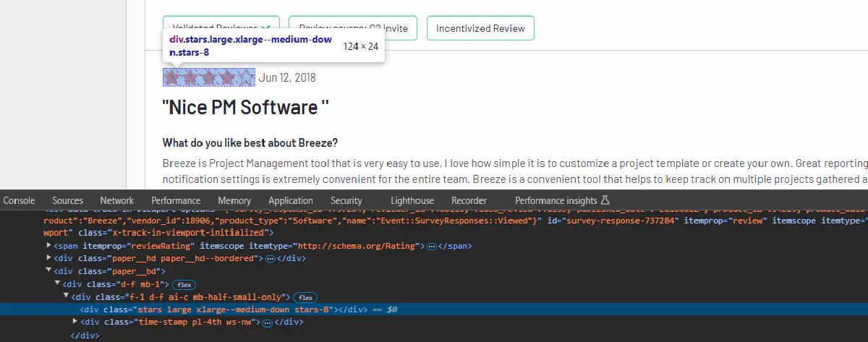Click the ellipsis badge in the time-stamp div

pyautogui.click(x=266, y=322)
